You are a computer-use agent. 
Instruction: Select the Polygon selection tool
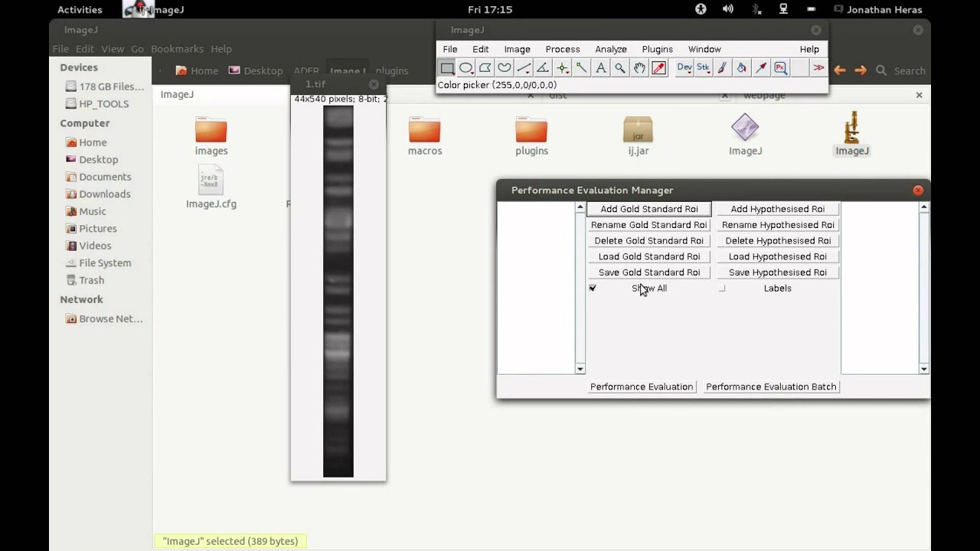point(485,68)
